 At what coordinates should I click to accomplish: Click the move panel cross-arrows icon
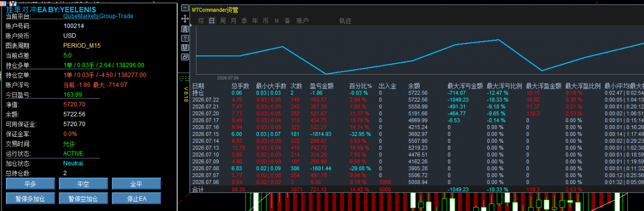point(185,18)
